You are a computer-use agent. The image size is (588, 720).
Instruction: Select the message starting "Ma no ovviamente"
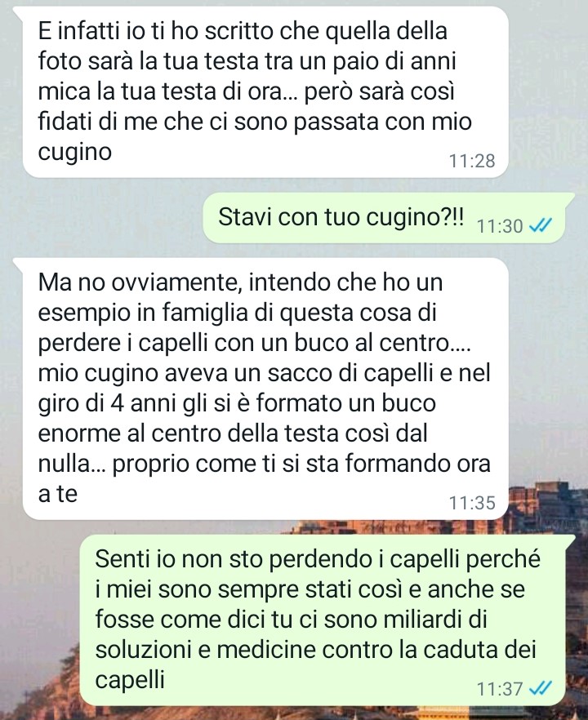pos(265,389)
